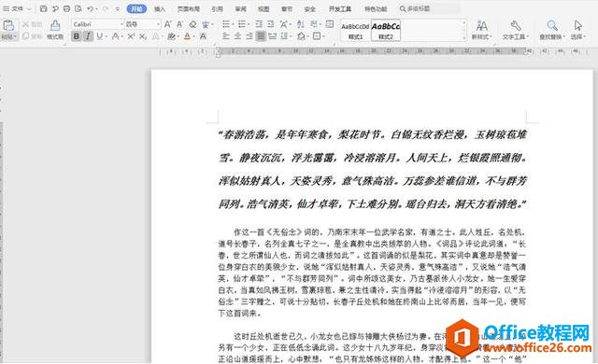Undo the last action
Screen dimensions: 598x364
click(90, 8)
